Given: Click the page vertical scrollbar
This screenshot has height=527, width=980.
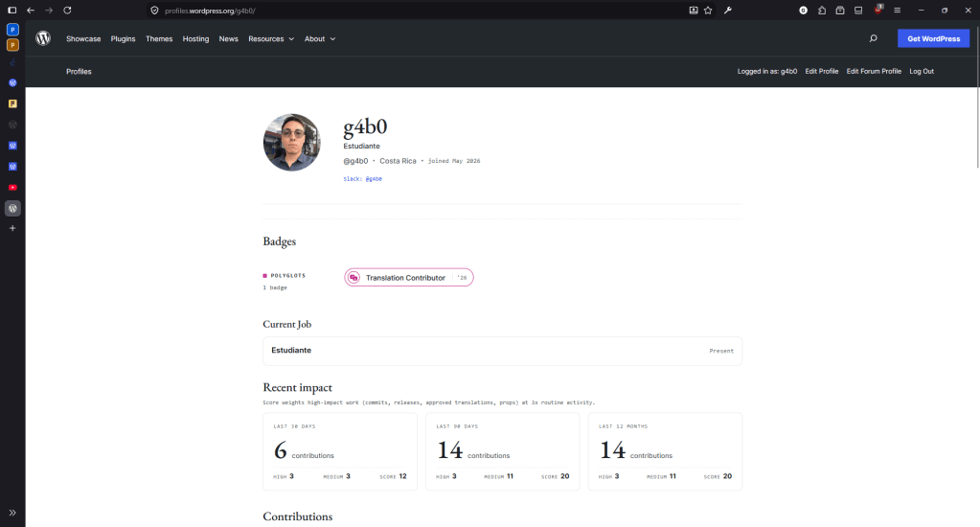Looking at the screenshot, I should coord(977,100).
